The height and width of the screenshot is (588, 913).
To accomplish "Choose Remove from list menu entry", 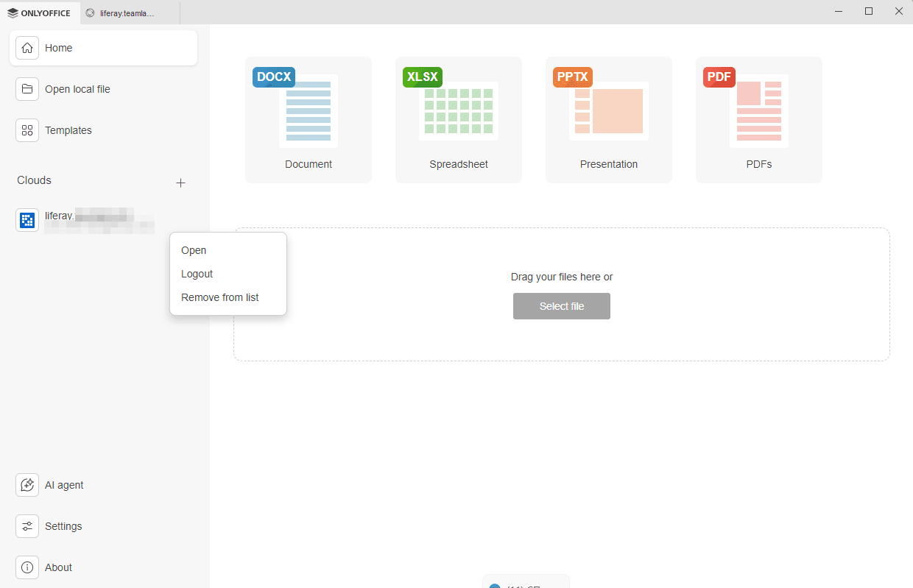I will click(219, 297).
